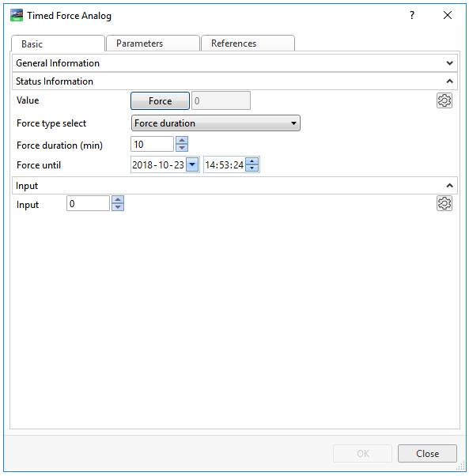Image resolution: width=469 pixels, height=476 pixels.
Task: Click the resize grip in dialog corner
Action: pyautogui.click(x=461, y=466)
